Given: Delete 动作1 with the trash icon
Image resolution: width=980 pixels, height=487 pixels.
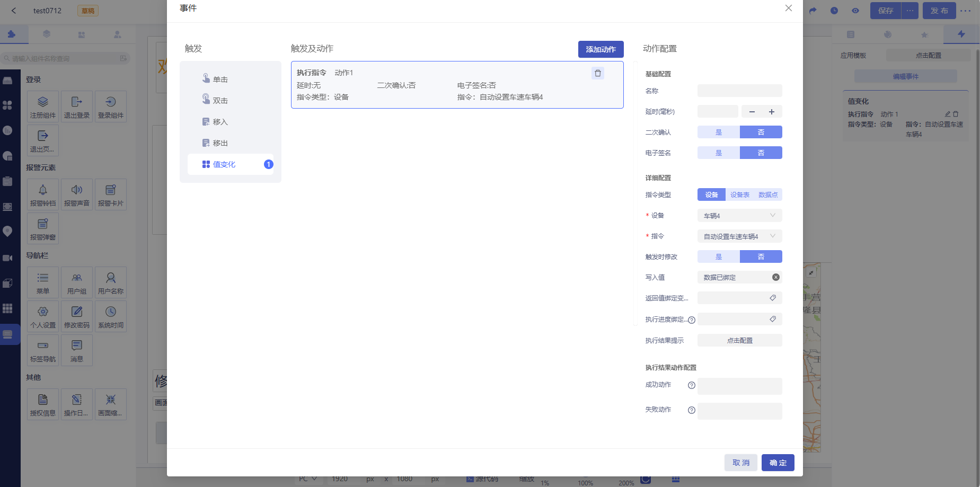Looking at the screenshot, I should pos(597,73).
